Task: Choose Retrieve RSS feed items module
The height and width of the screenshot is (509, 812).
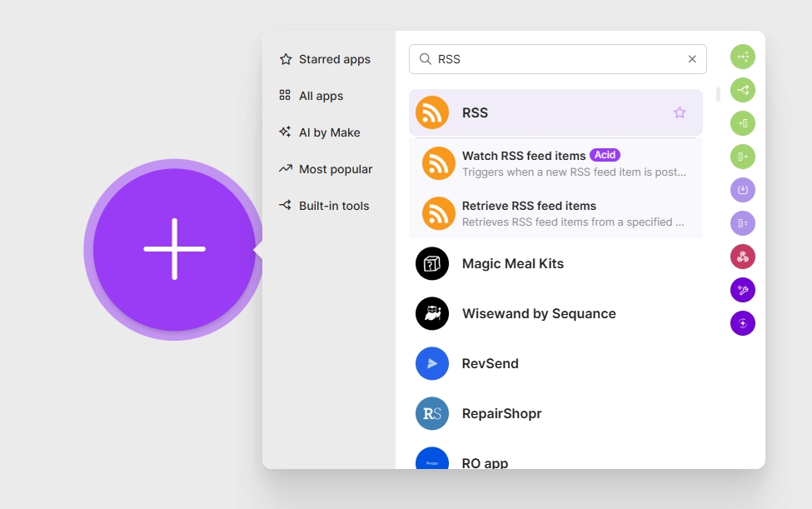Action: pyautogui.click(x=555, y=213)
